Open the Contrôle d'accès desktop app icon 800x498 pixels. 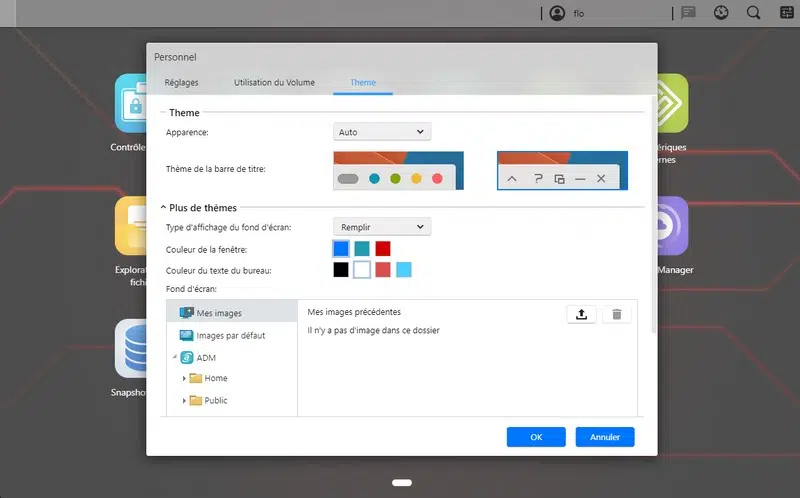click(x=131, y=103)
